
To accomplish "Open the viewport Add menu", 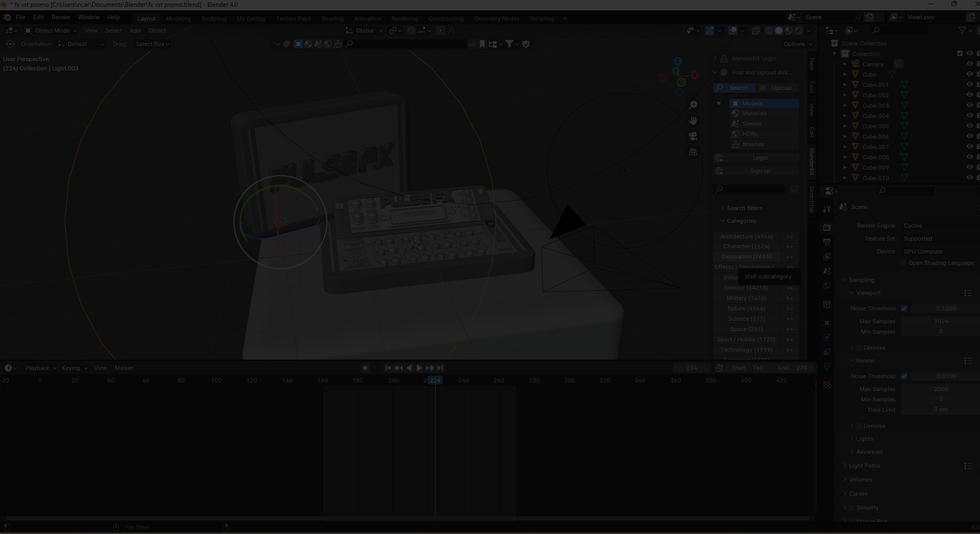I will tap(135, 31).
